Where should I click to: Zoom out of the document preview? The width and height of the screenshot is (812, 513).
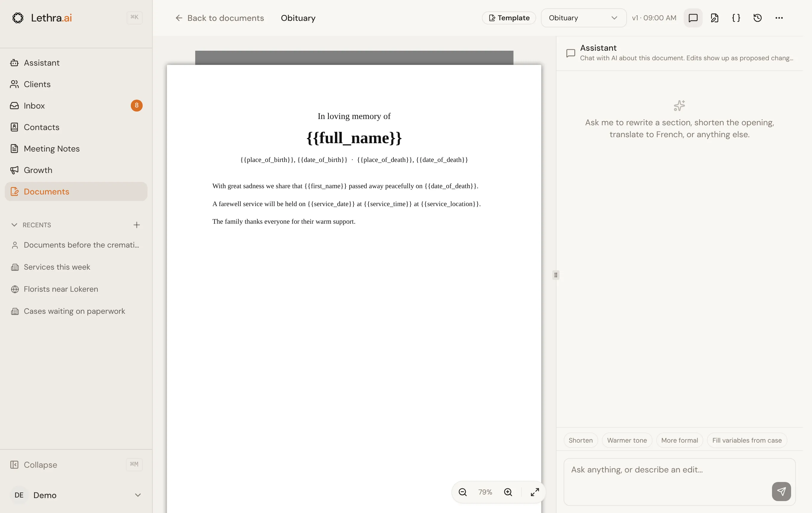tap(463, 492)
